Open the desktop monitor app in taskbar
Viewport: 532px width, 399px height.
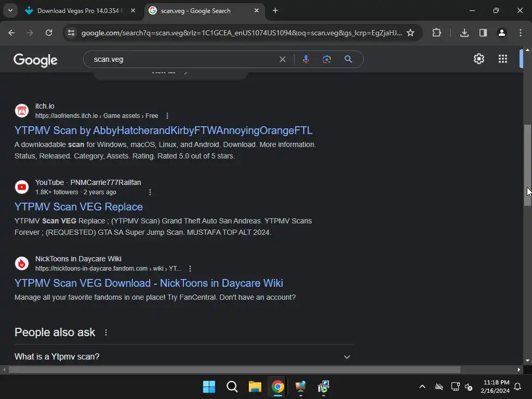point(301,387)
